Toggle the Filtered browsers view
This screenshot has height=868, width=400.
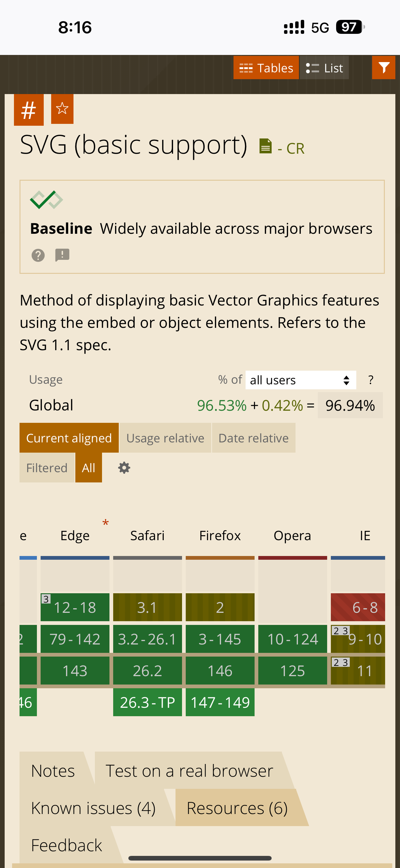coord(47,468)
